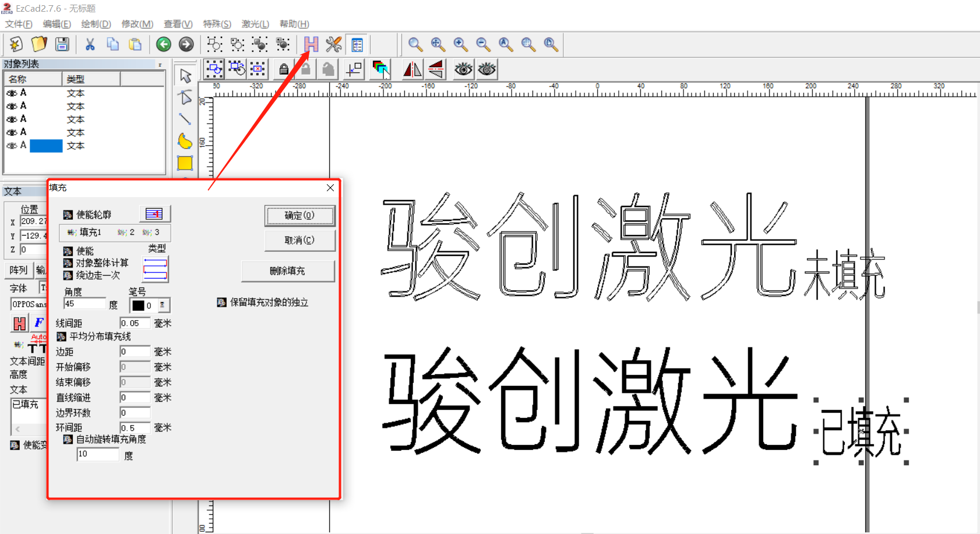Cut the selection with the scissors icon
The image size is (980, 534).
point(90,44)
